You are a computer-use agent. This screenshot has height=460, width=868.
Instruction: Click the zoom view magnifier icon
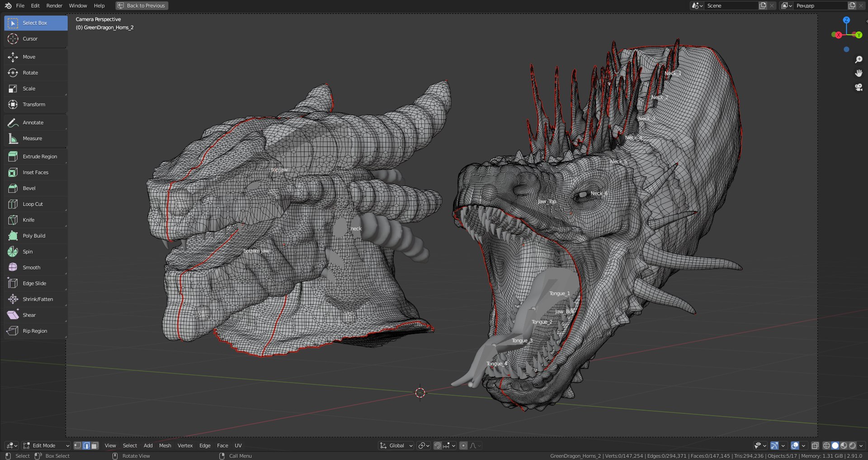(859, 60)
